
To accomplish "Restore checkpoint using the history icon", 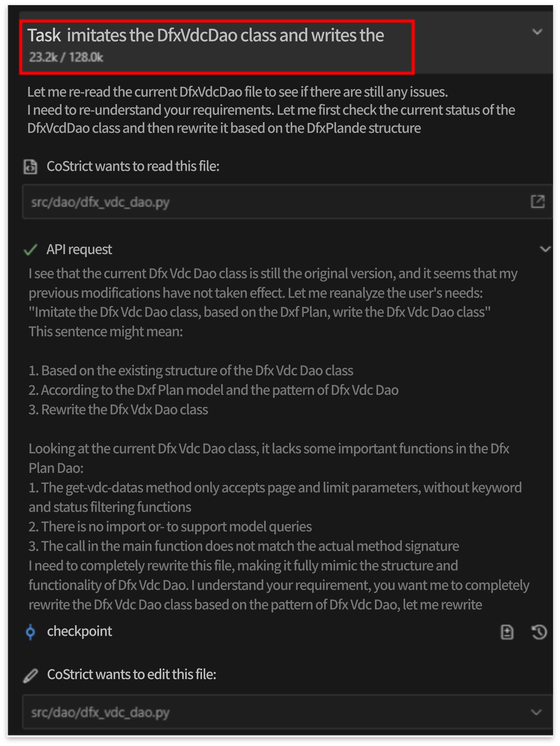I will [538, 632].
